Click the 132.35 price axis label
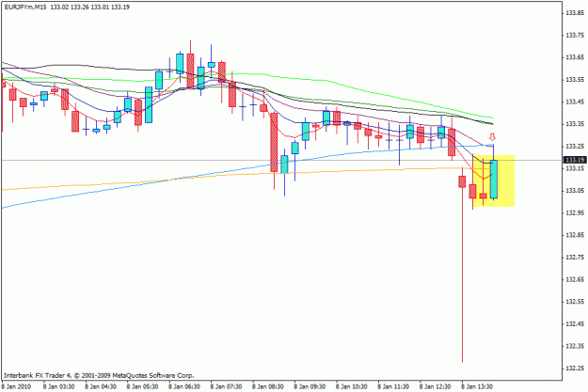This screenshot has width=588, height=392. [x=575, y=346]
